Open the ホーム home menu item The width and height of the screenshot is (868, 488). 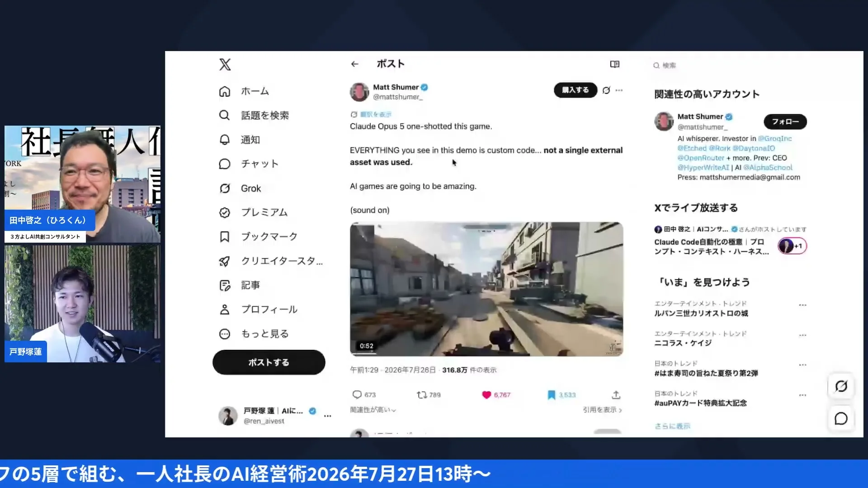click(x=244, y=91)
